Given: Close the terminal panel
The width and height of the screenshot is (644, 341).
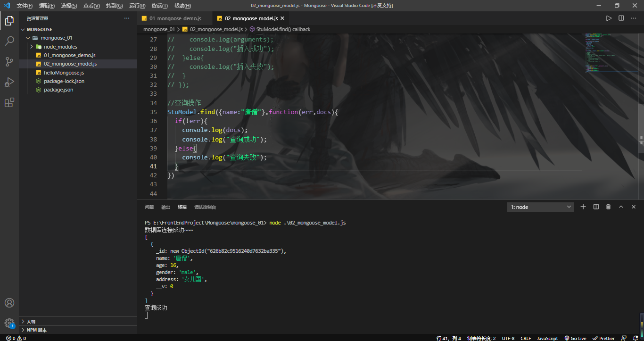Looking at the screenshot, I should click(x=634, y=207).
